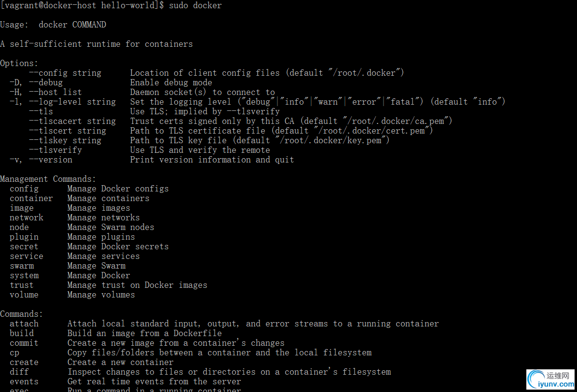Click the '--config string' option
This screenshot has width=577, height=392.
click(x=65, y=73)
